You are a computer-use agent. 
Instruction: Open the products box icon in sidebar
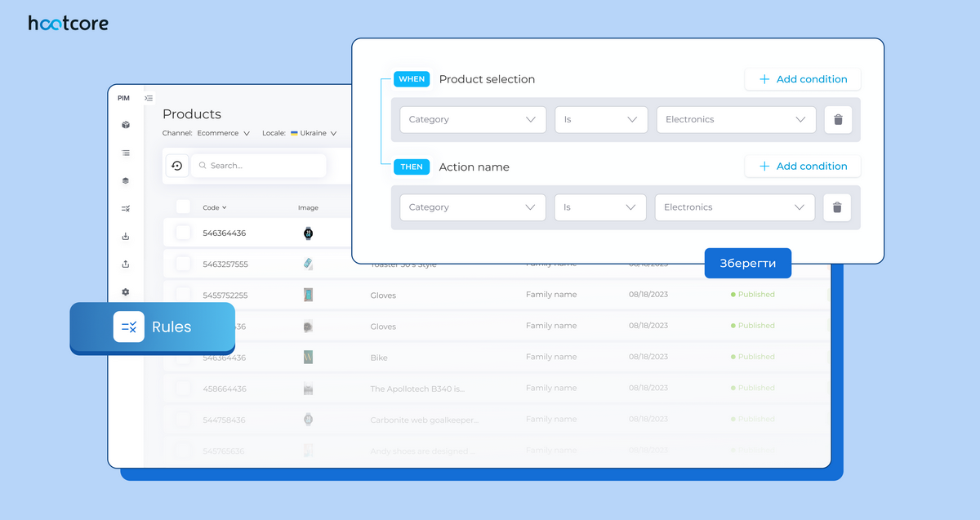[x=126, y=125]
